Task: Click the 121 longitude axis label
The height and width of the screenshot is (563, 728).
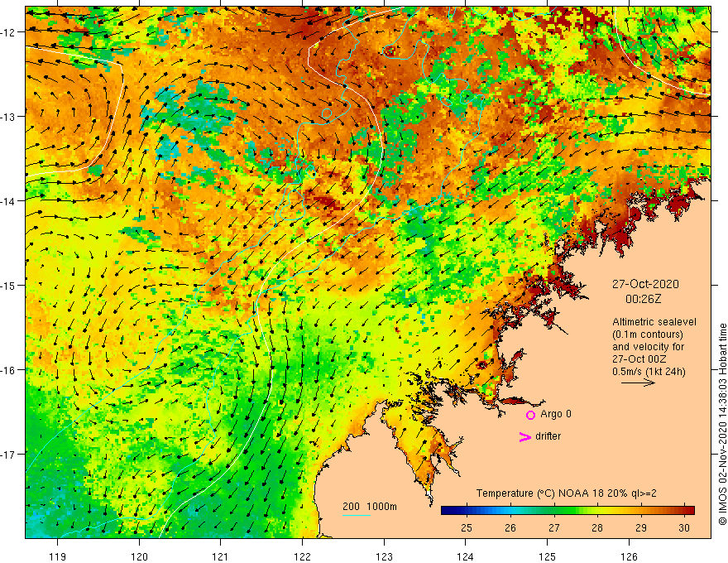Action: click(x=221, y=556)
